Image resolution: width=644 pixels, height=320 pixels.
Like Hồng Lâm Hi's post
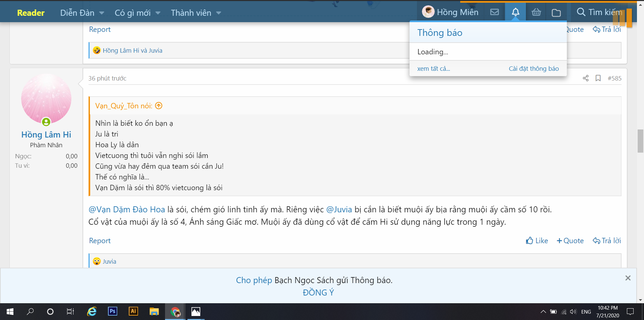pyautogui.click(x=537, y=241)
